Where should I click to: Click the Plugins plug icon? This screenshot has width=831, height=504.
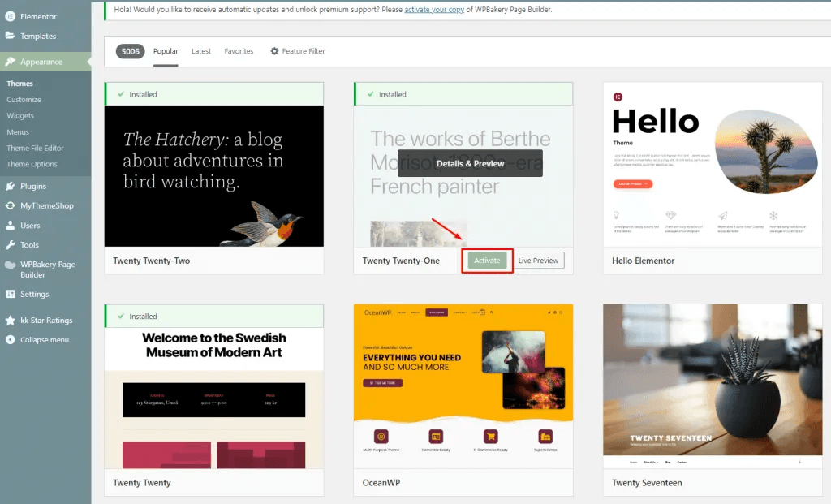pos(10,186)
